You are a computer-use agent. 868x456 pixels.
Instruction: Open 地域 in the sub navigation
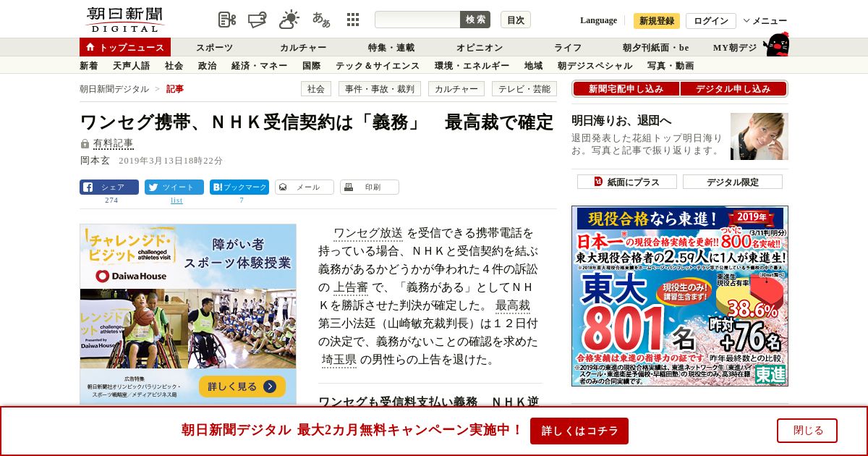pos(534,65)
